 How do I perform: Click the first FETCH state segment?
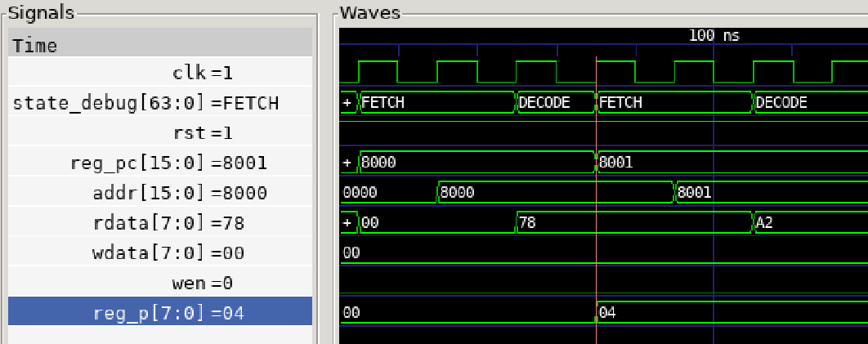pos(437,102)
